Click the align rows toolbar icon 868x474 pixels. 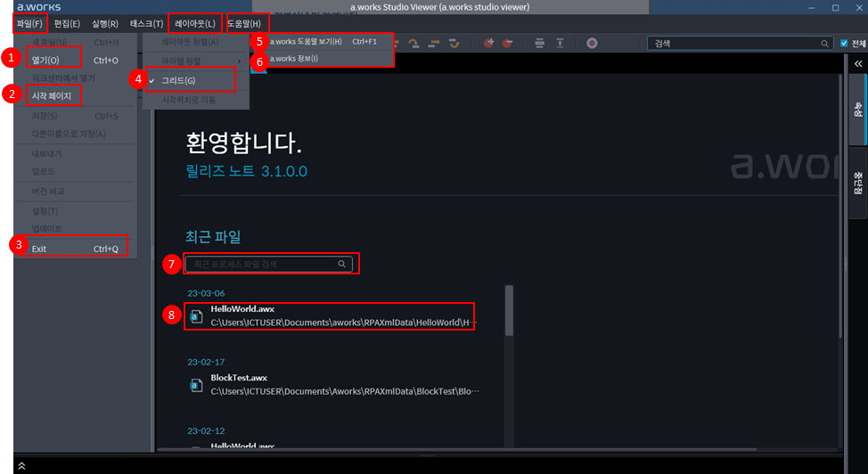tap(539, 43)
